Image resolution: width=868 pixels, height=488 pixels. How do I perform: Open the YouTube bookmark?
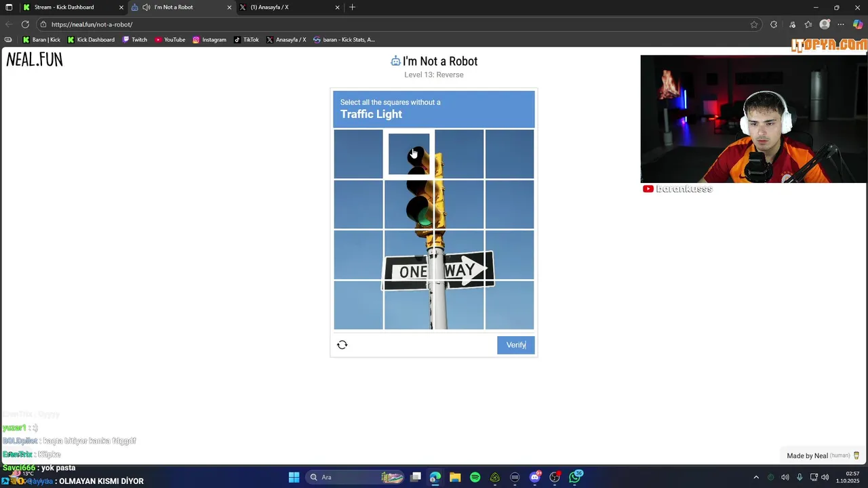(170, 39)
